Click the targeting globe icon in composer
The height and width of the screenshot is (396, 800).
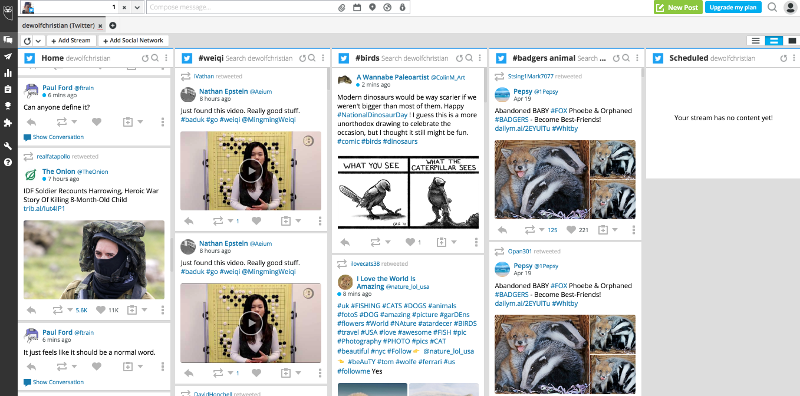[x=387, y=7]
